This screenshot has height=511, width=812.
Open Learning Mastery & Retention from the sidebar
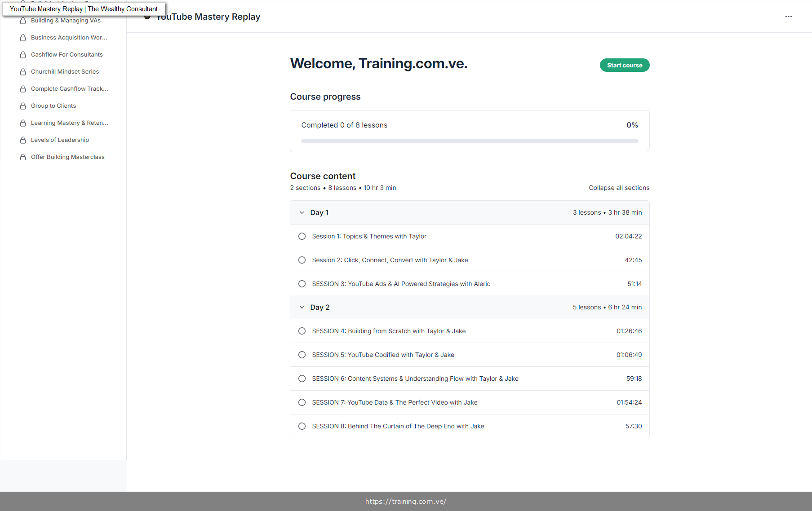pos(69,123)
